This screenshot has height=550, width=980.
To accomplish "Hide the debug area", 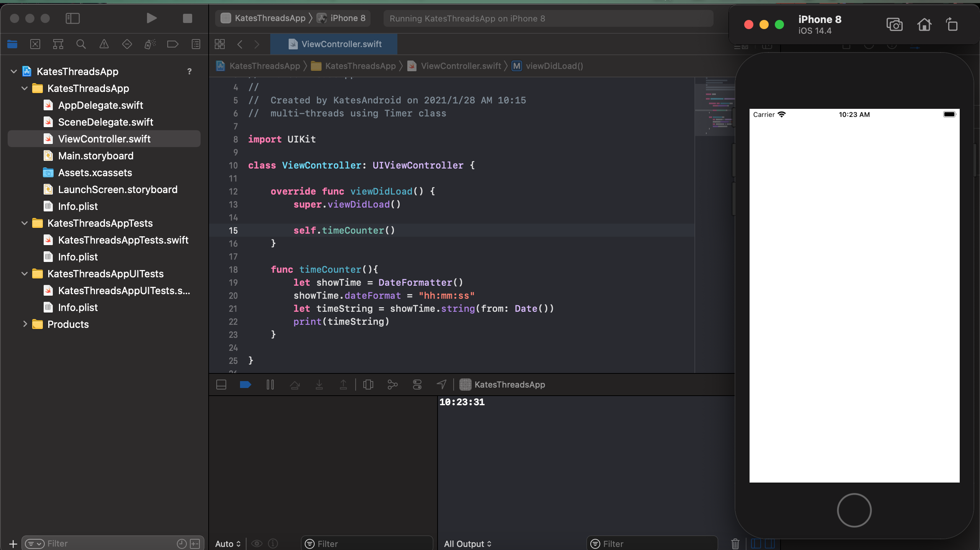I will coord(221,385).
